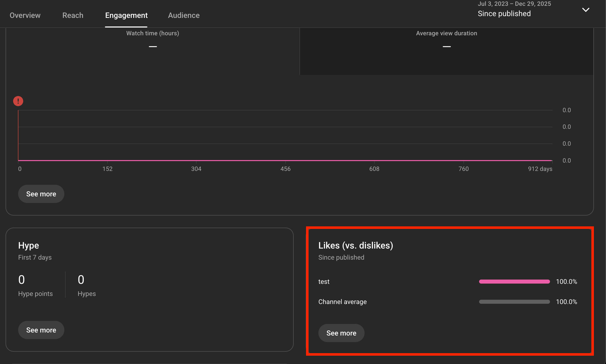Click the gray Channel average bar
This screenshot has height=364, width=606.
(514, 302)
